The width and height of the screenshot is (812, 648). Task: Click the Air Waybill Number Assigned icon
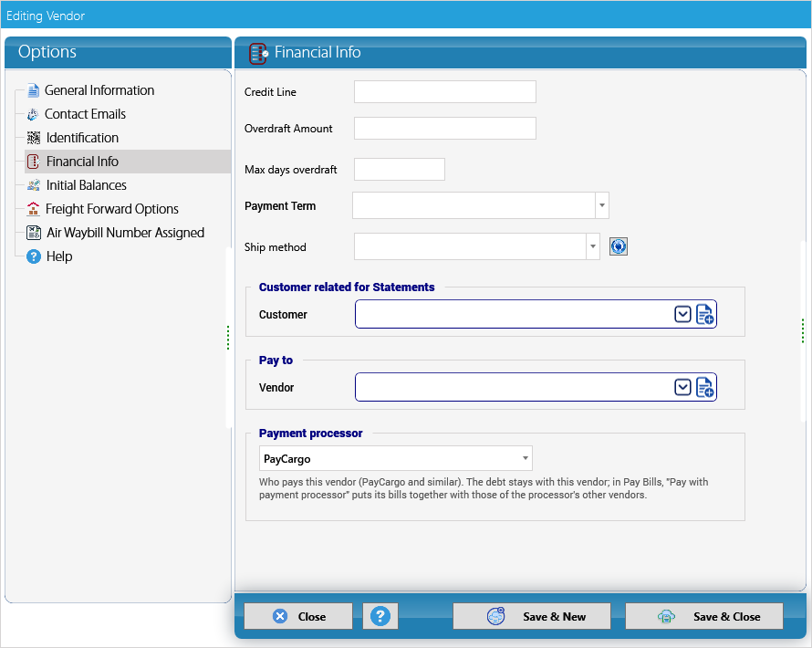[x=34, y=233]
